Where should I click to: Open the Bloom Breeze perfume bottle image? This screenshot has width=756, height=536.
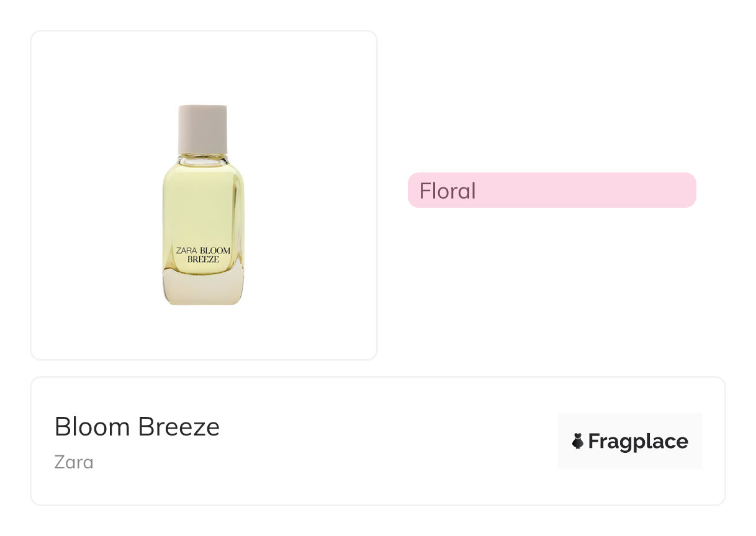pos(203,205)
